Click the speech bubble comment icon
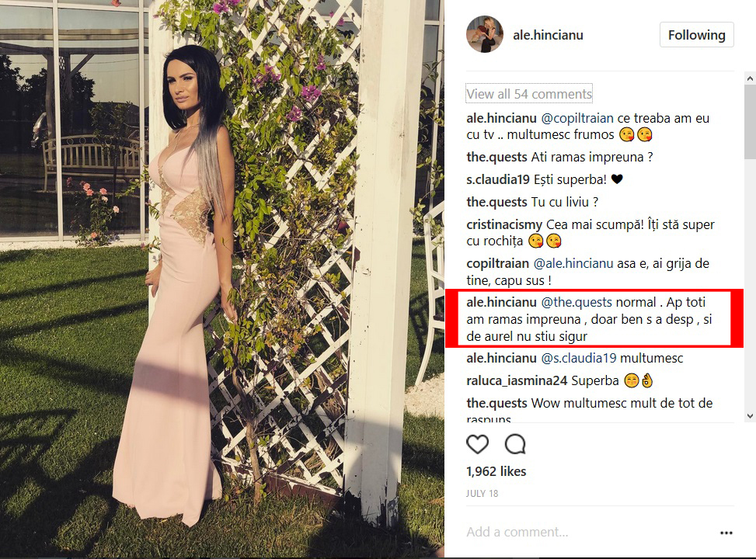Screen dimensions: 756x559 click(515, 444)
